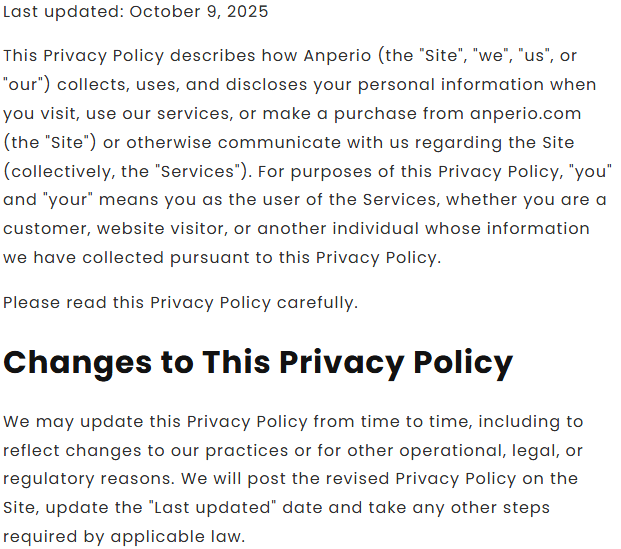Click the "Changes to This Privacy Policy" heading
621x549 pixels.
pos(258,362)
